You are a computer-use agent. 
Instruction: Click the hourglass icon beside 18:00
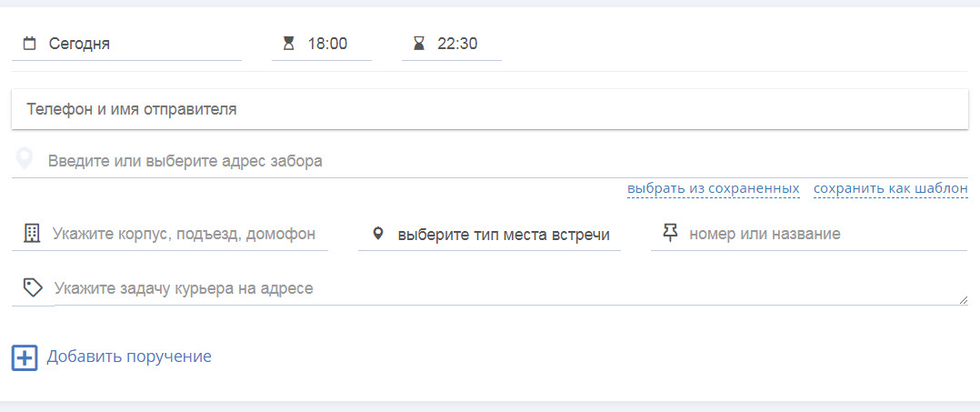289,43
